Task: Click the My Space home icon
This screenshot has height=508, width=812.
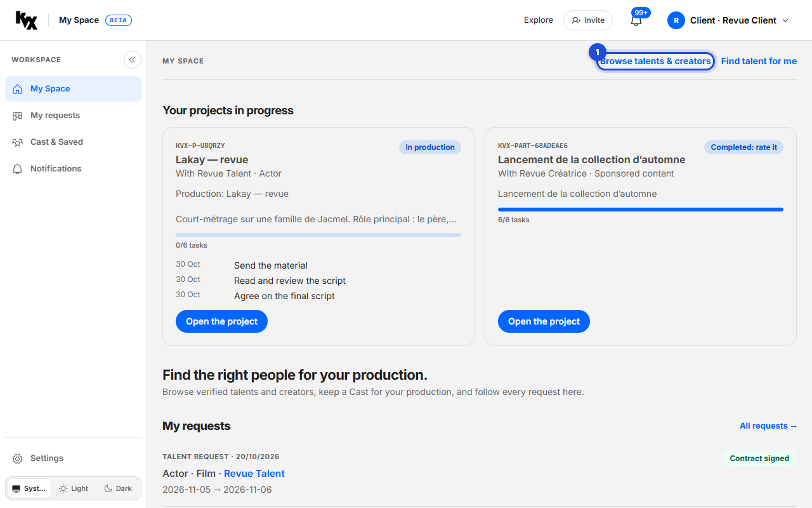Action: (18, 89)
